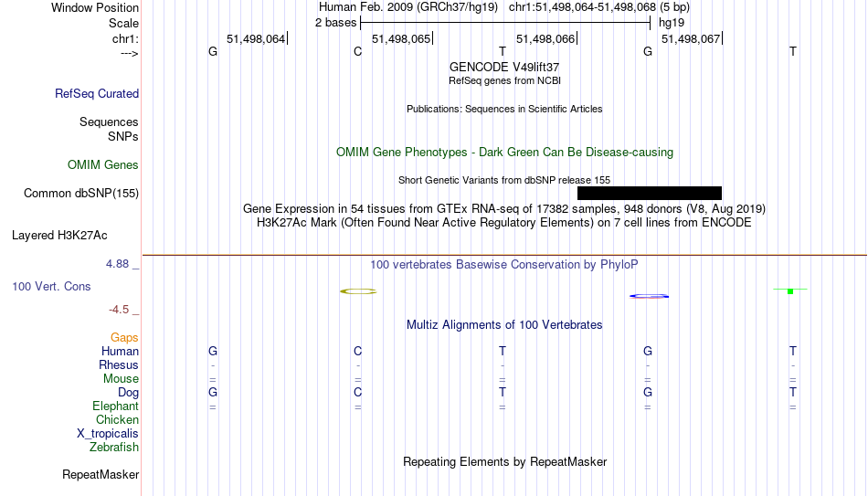Screen dimensions: 868x496
Task: Click the Window Position label
Action: click(x=95, y=7)
